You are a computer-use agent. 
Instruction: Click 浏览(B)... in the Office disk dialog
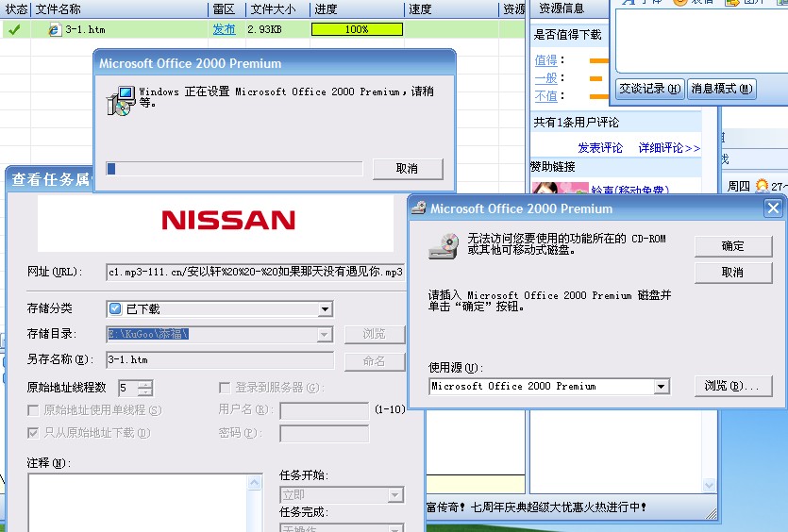733,386
